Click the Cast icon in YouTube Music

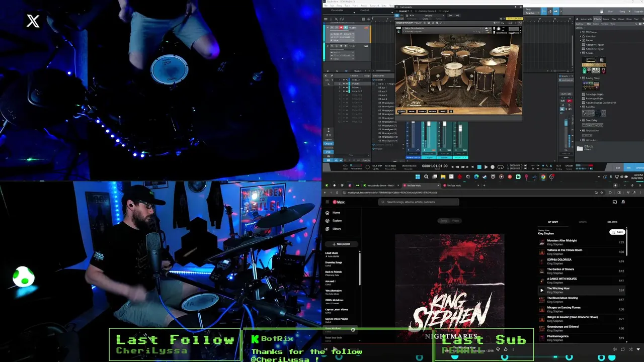pyautogui.click(x=614, y=202)
